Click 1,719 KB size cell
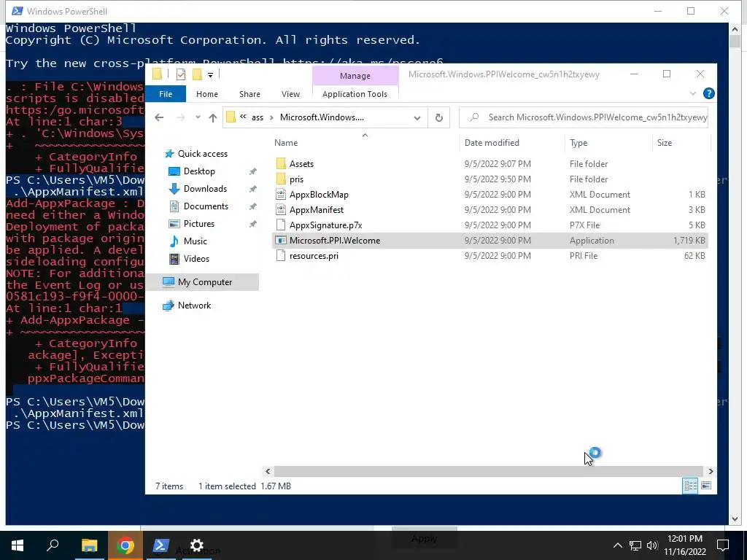Viewport: 747px width, 560px height. (689, 241)
